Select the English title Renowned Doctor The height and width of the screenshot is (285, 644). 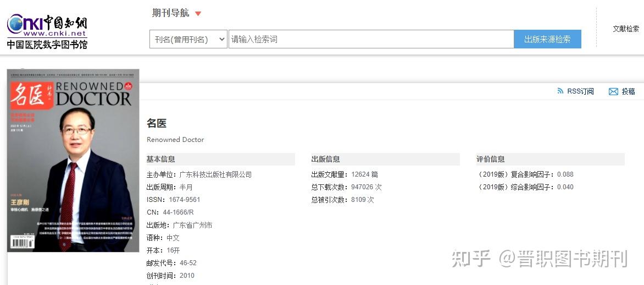pos(175,139)
